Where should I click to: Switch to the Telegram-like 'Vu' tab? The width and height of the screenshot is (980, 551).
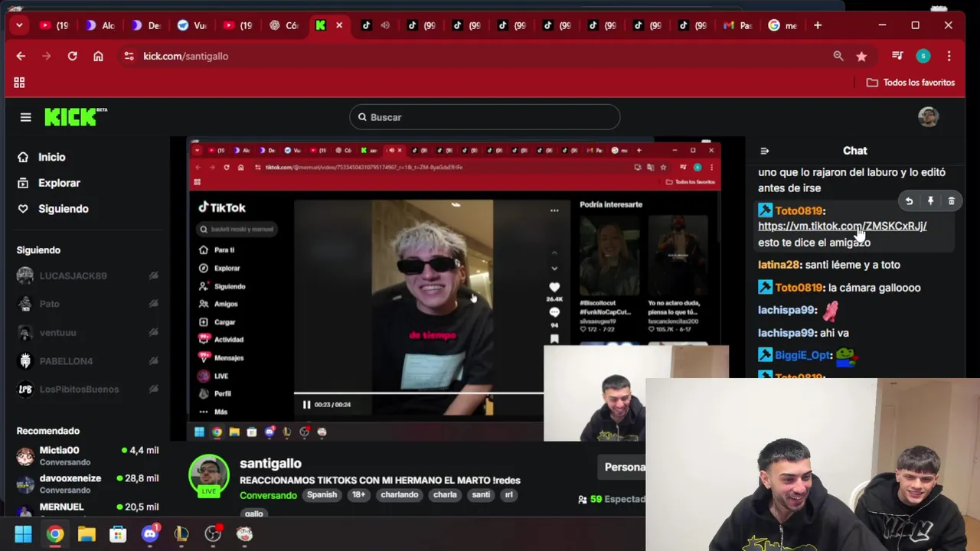[191, 25]
